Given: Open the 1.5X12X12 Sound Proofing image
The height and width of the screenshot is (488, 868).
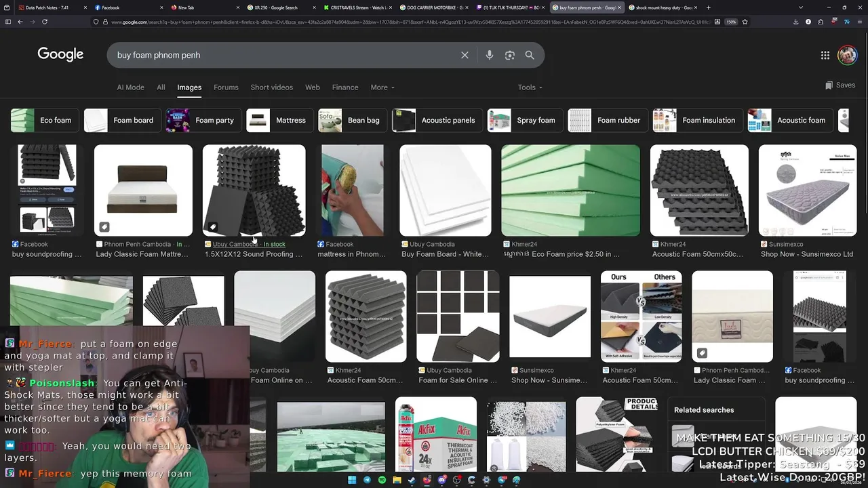Looking at the screenshot, I should [x=254, y=190].
